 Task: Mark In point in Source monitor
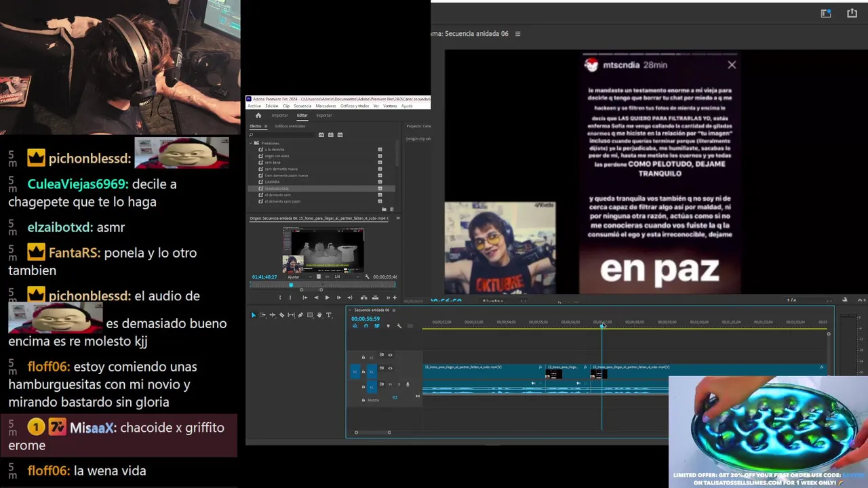point(280,298)
